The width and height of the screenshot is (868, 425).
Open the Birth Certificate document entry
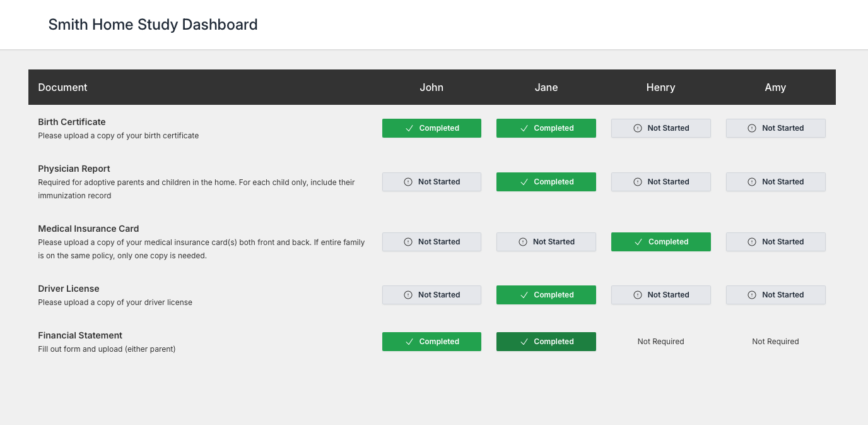71,121
